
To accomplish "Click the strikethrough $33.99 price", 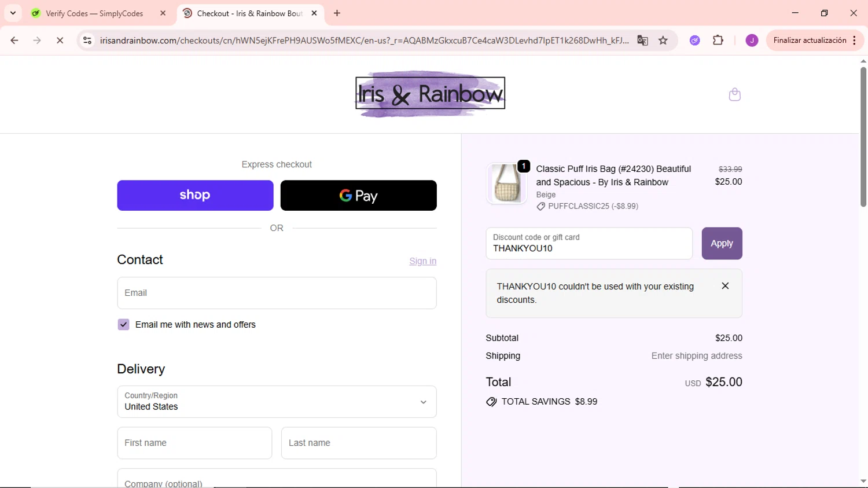I will pos(730,169).
